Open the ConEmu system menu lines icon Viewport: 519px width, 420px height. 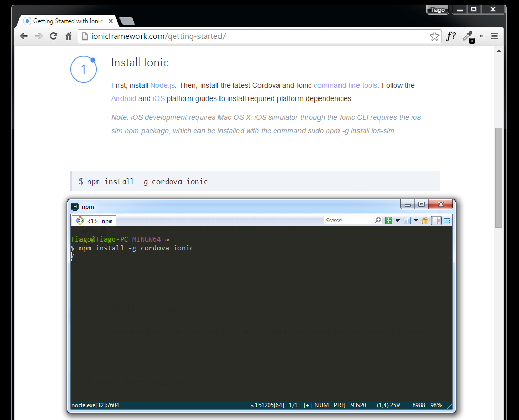[x=447, y=221]
